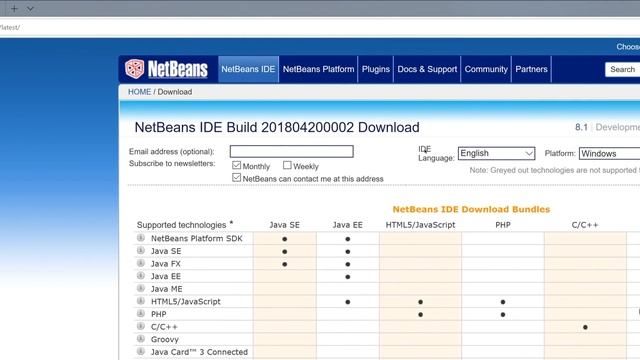The width and height of the screenshot is (640, 360).
Task: Click the C/C++ bundle column header
Action: click(x=585, y=225)
